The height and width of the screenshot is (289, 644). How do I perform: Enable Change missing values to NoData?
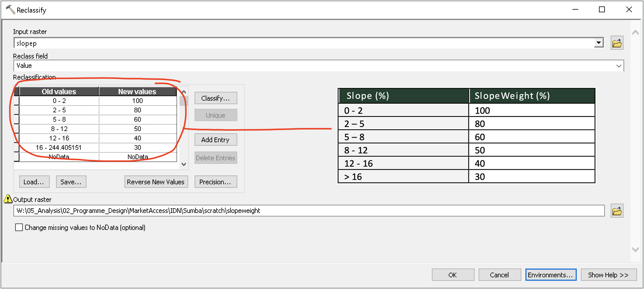point(19,227)
